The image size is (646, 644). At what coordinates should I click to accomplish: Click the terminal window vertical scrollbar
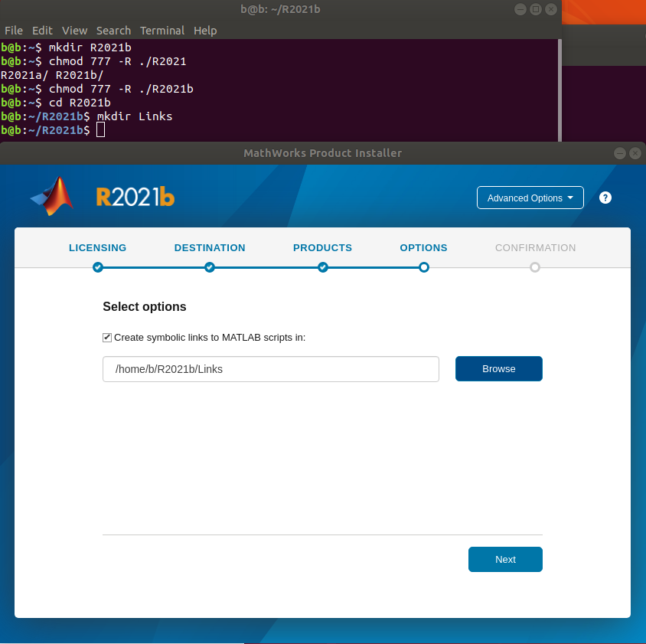pos(560,90)
